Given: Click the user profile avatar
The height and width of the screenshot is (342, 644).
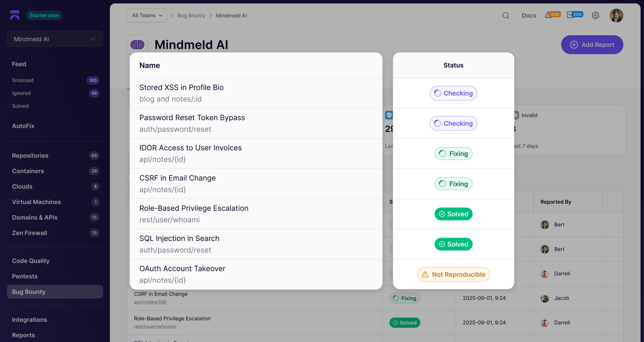Looking at the screenshot, I should click(x=616, y=15).
